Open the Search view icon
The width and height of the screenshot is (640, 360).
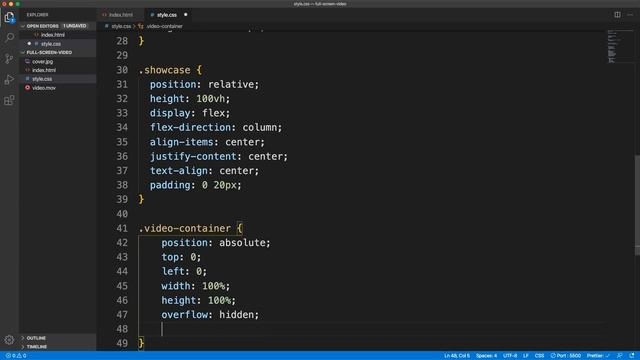coord(9,38)
